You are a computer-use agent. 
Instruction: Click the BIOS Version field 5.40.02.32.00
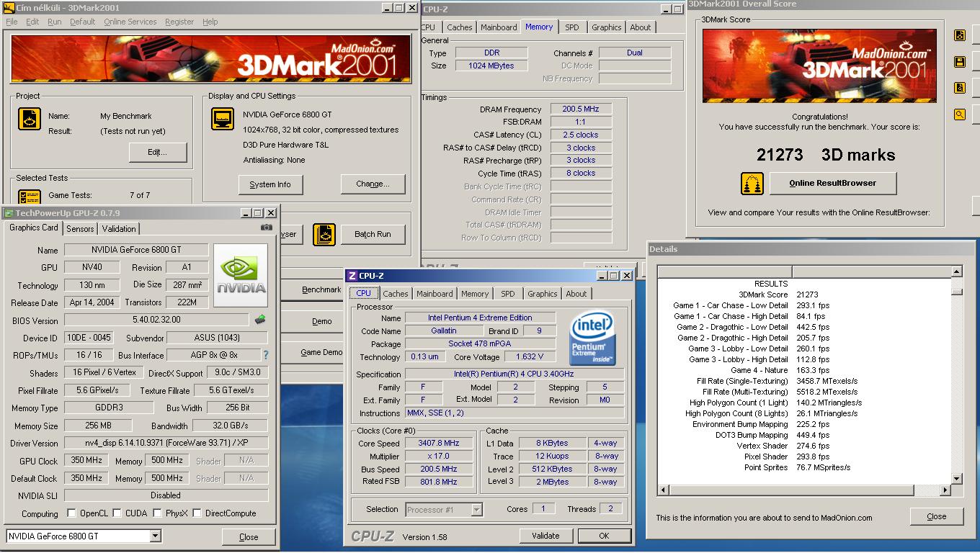[157, 320]
